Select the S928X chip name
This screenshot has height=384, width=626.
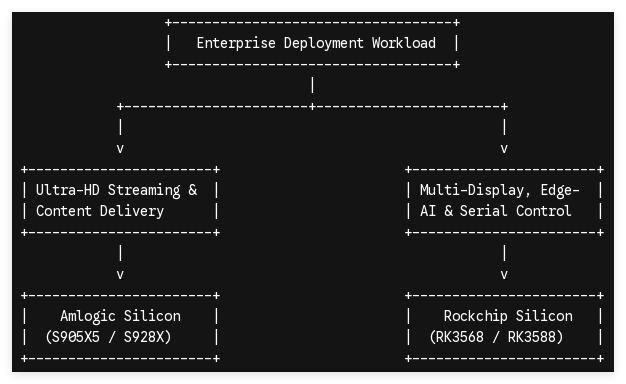tap(144, 337)
